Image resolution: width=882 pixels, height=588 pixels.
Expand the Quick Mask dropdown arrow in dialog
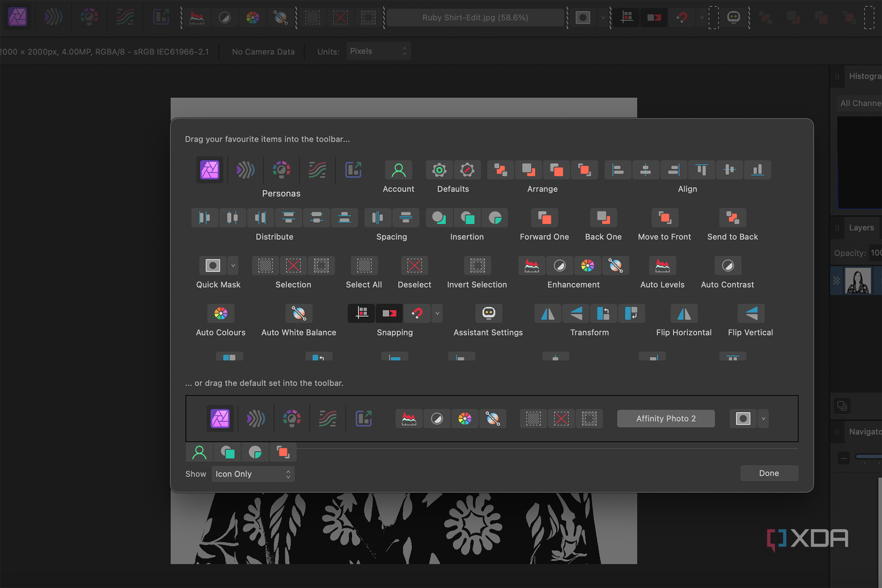[x=233, y=266]
